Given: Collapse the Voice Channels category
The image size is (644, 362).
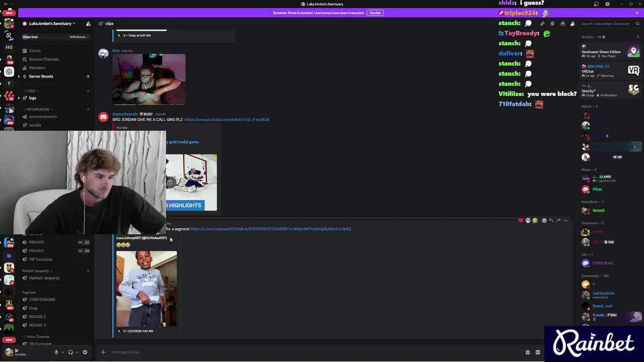Looking at the screenshot, I should 37,337.
